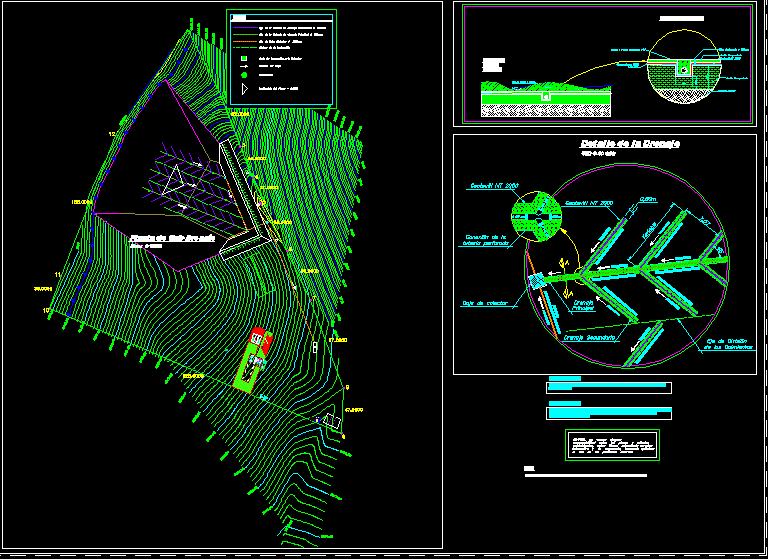Click the green dot symbol in the legend
The width and height of the screenshot is (768, 559).
[244, 75]
